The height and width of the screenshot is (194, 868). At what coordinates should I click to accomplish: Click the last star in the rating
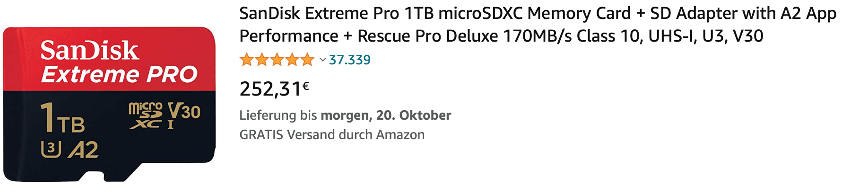coord(308,60)
